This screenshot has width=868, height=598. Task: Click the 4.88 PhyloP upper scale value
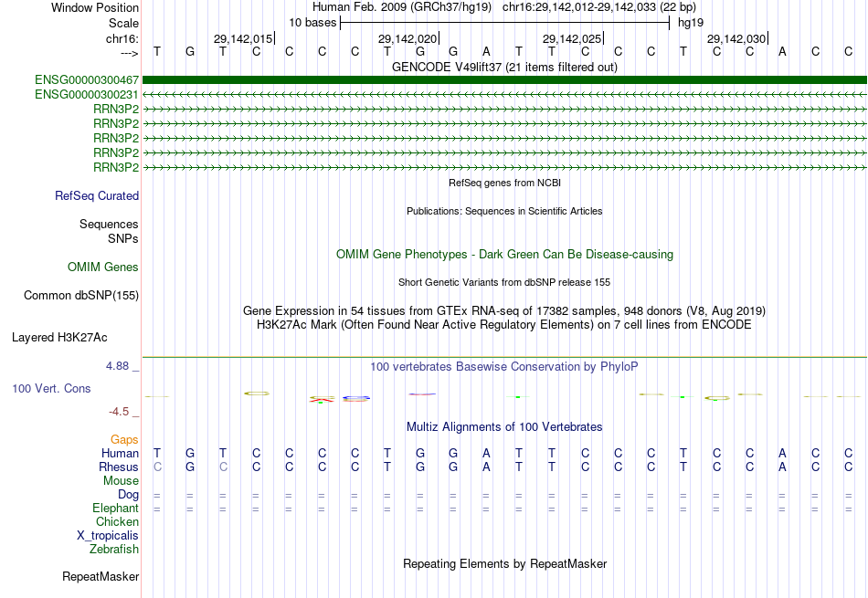(117, 366)
